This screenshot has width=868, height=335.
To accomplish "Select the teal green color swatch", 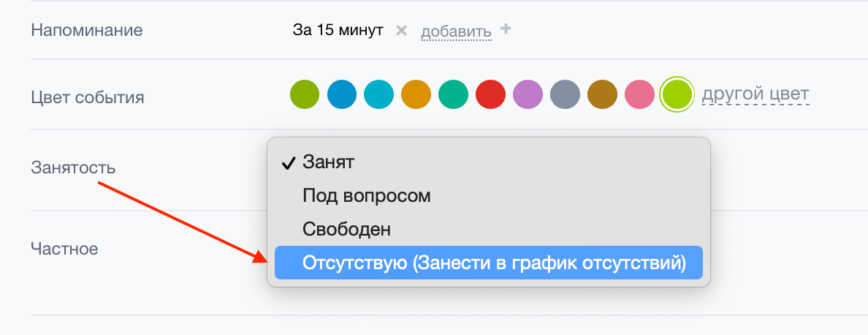I will [454, 94].
